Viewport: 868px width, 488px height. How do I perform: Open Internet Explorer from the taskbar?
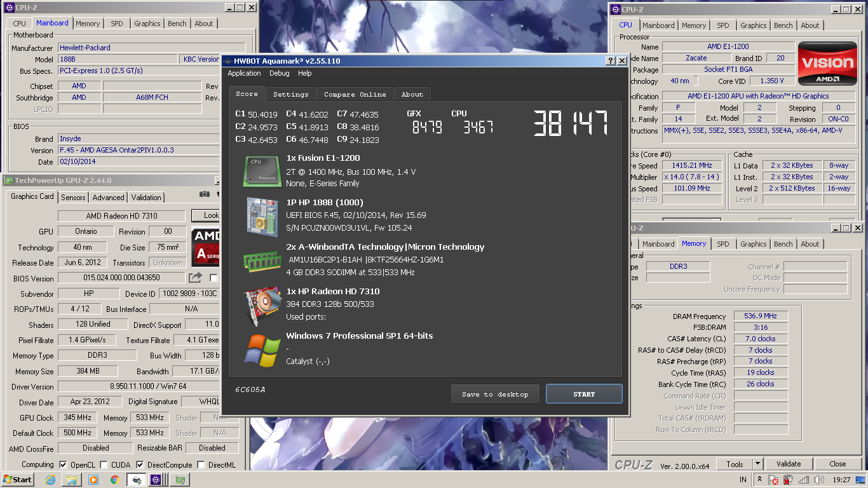click(x=50, y=480)
